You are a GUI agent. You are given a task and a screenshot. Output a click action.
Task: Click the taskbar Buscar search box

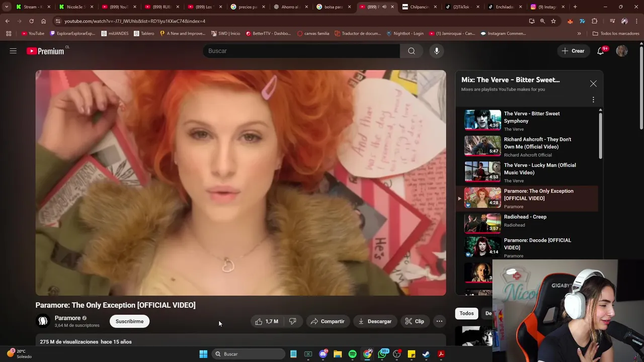249,354
